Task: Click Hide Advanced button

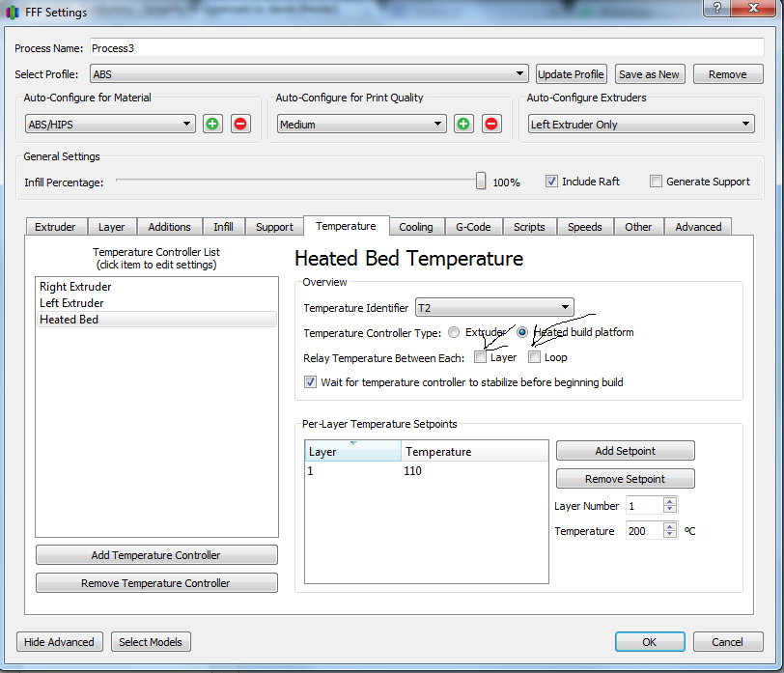Action: pos(60,641)
